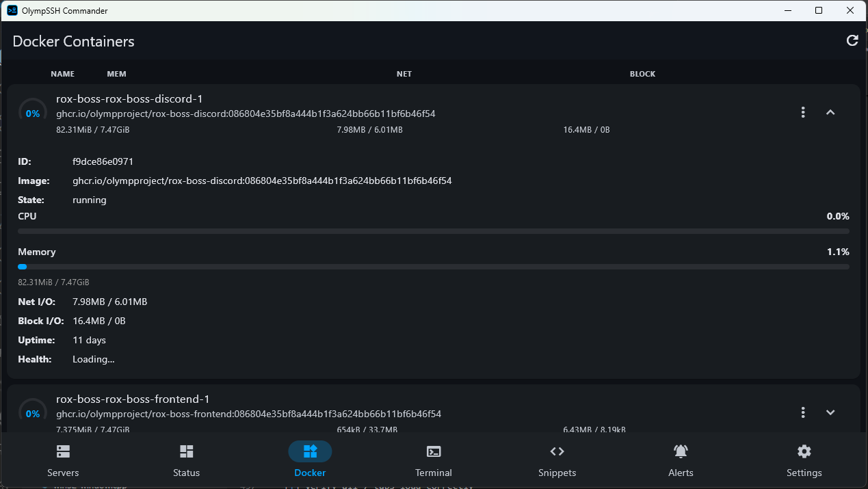
Task: Click the CPU usage progress bar
Action: 434,231
